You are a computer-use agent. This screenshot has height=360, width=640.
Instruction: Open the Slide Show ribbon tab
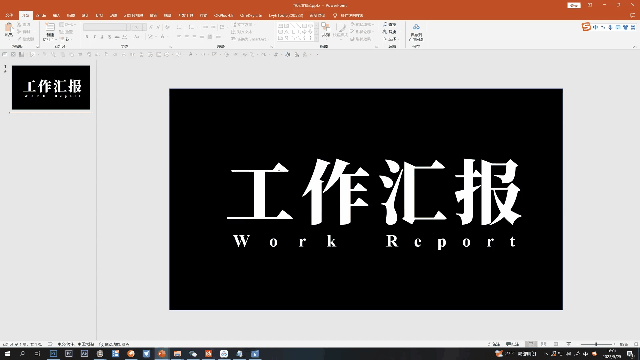(133, 15)
